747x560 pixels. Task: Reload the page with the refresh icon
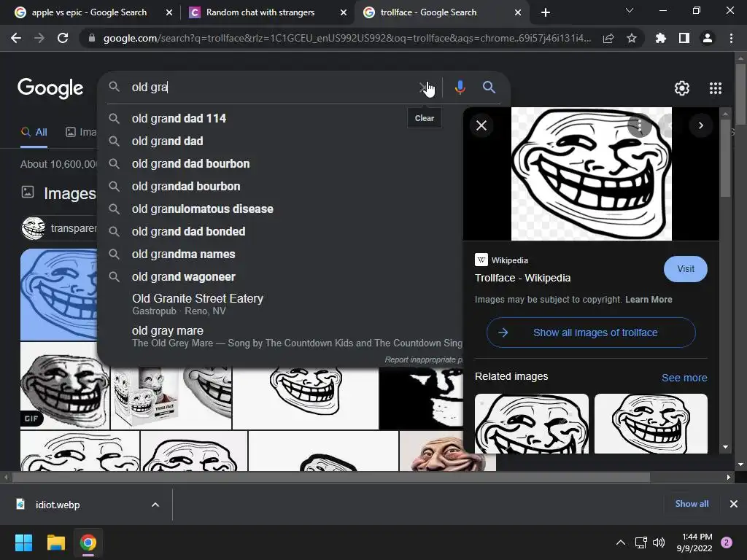point(63,38)
